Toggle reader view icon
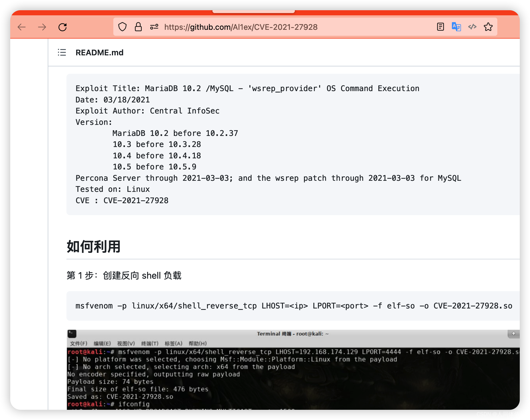 point(441,27)
